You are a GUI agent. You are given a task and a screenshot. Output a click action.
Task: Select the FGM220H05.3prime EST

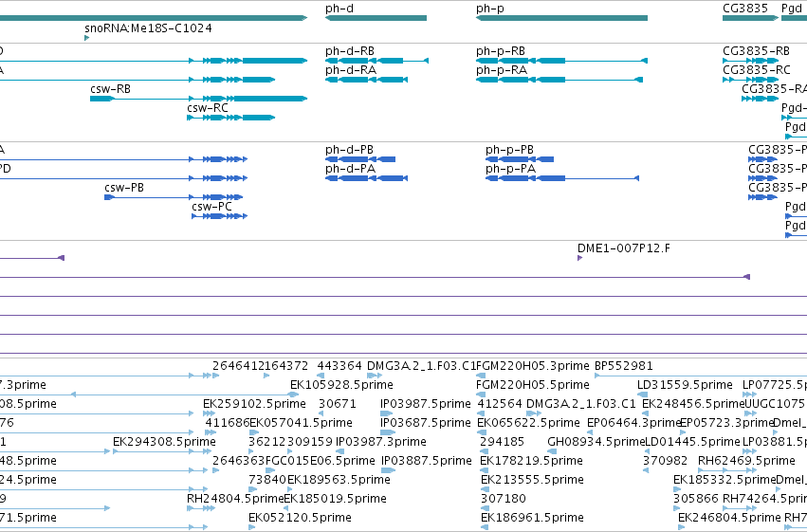[481, 376]
